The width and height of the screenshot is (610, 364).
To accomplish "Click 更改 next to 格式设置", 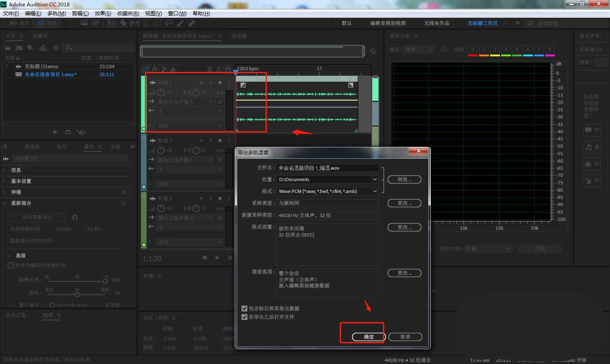I will [405, 227].
